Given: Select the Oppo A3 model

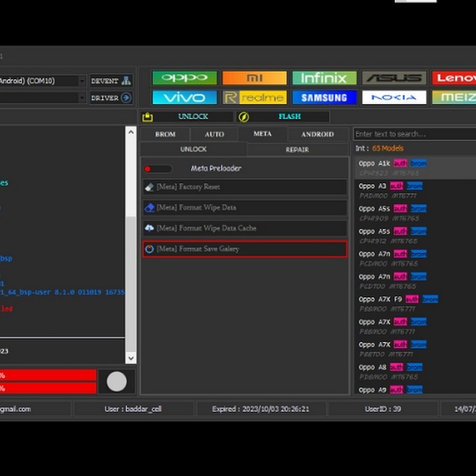Looking at the screenshot, I should tap(415, 190).
